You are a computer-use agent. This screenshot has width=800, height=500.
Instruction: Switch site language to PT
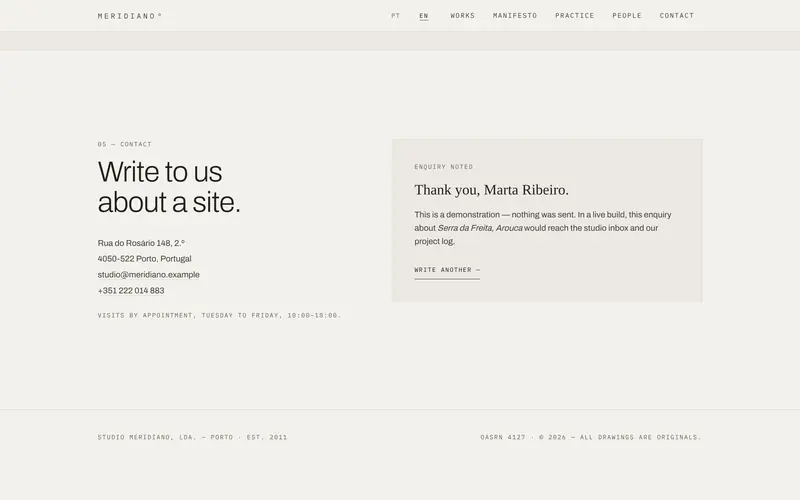[x=395, y=16]
